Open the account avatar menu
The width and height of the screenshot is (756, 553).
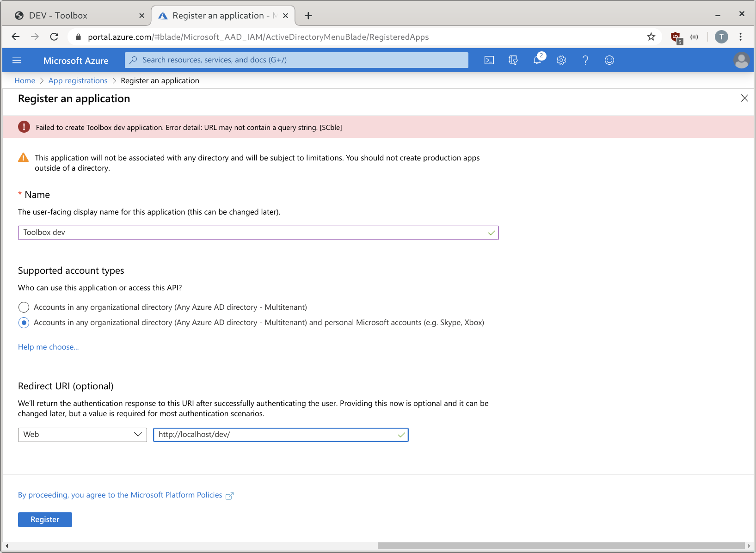[x=741, y=60]
